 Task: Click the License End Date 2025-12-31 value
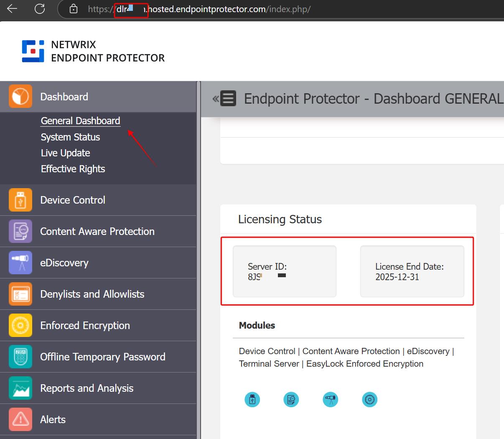tap(397, 277)
